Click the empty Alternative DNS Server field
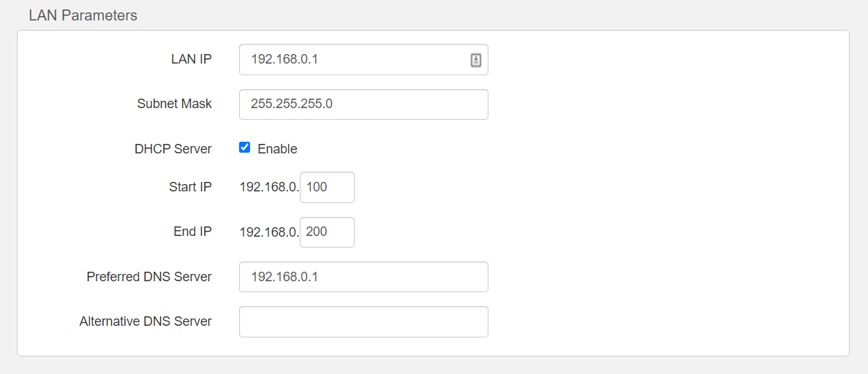Screen dimensions: 868x374 [x=363, y=322]
